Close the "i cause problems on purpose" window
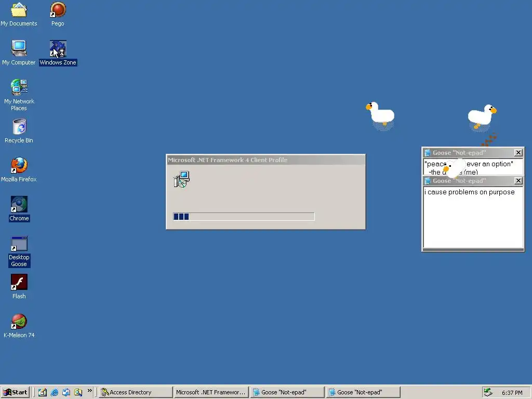The width and height of the screenshot is (532, 399). (x=518, y=180)
